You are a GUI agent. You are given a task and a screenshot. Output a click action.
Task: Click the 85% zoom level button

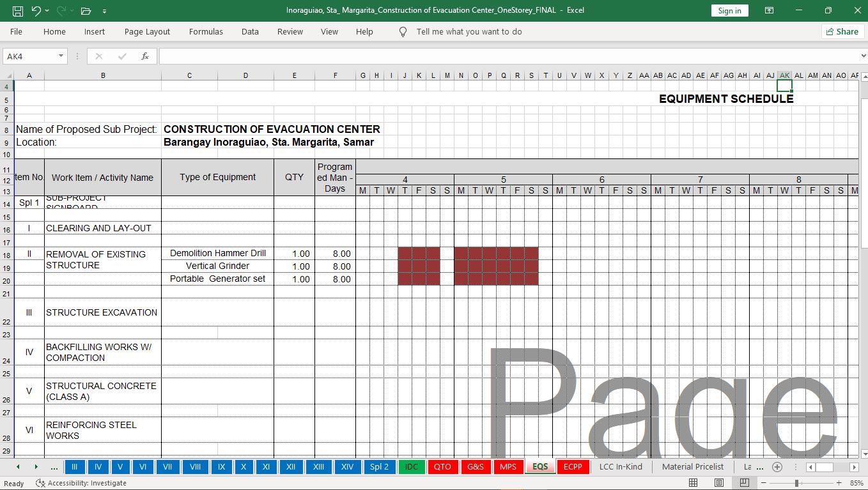(856, 483)
